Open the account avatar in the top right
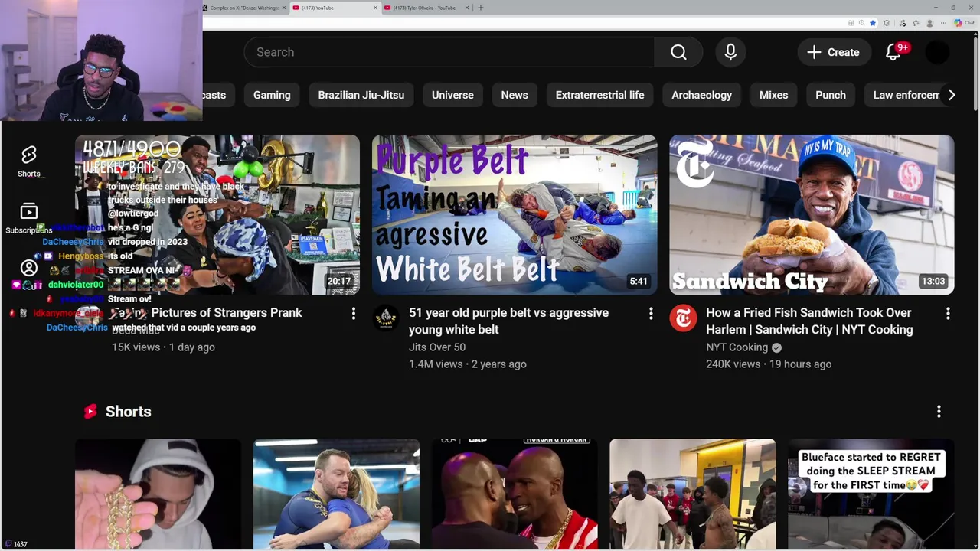Image resolution: width=980 pixels, height=551 pixels. click(937, 52)
